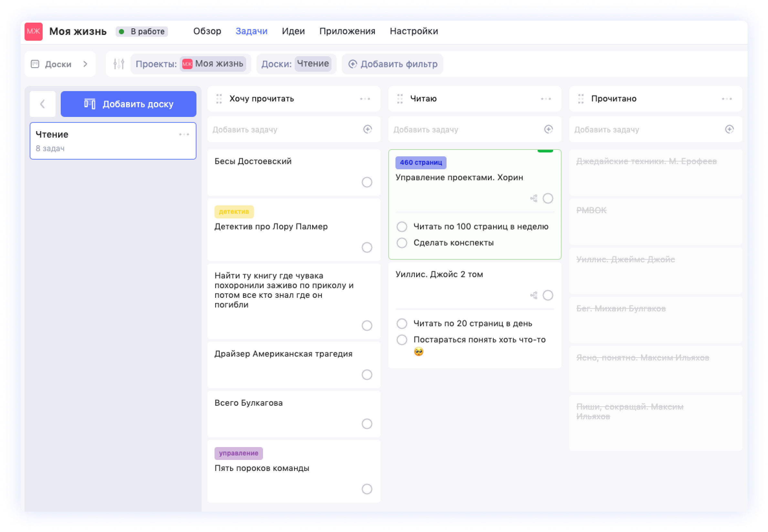768x532 pixels.
Task: Mark Бесы Достоевский task as complete
Action: pyautogui.click(x=367, y=182)
